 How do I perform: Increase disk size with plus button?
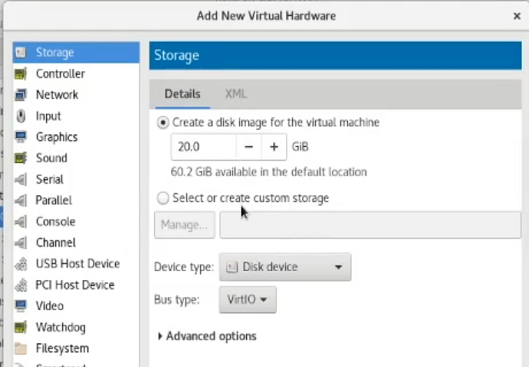[274, 147]
